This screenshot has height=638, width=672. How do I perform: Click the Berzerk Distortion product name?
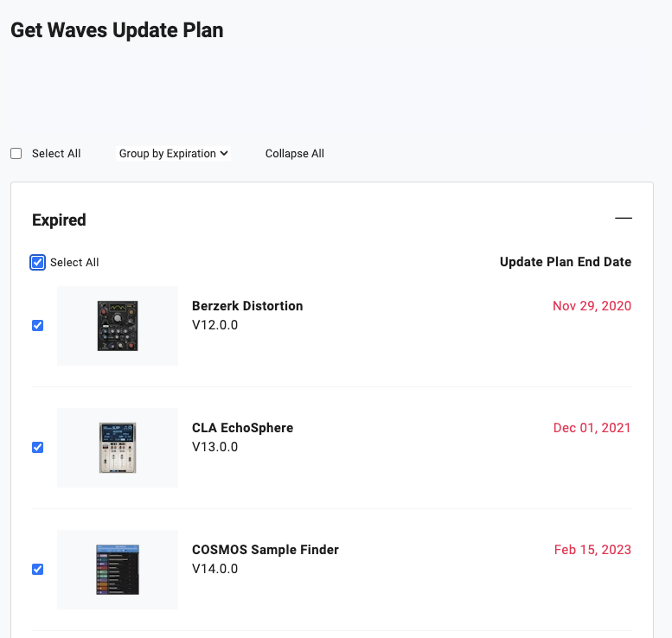(247, 306)
